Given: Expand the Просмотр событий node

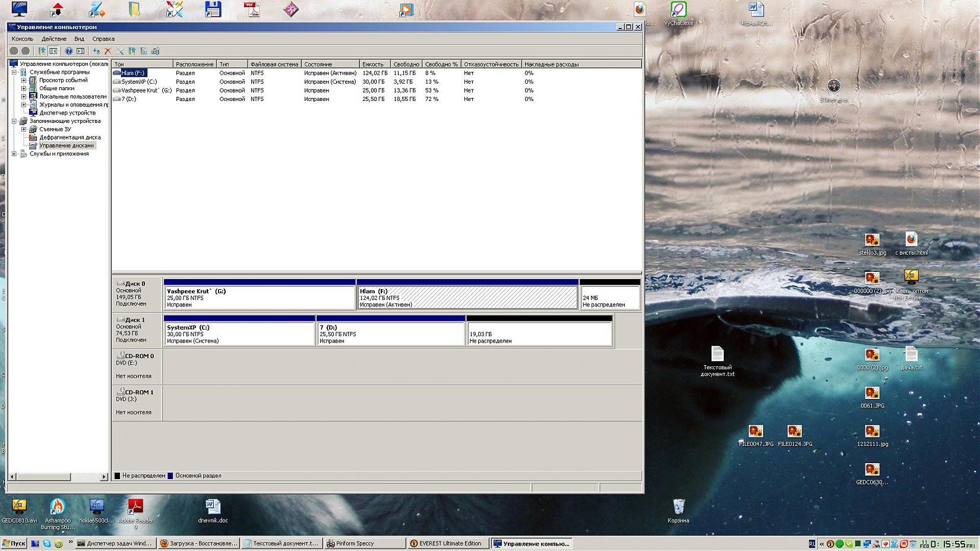Looking at the screenshot, I should (24, 80).
